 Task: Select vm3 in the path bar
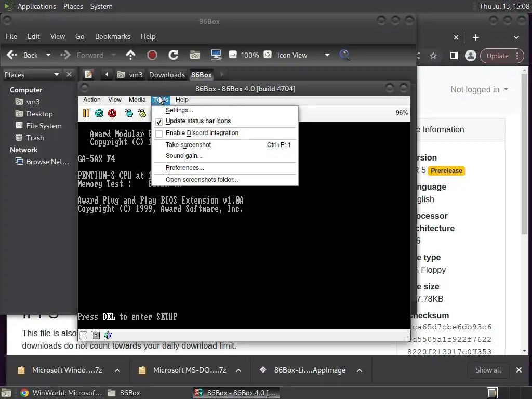click(130, 75)
